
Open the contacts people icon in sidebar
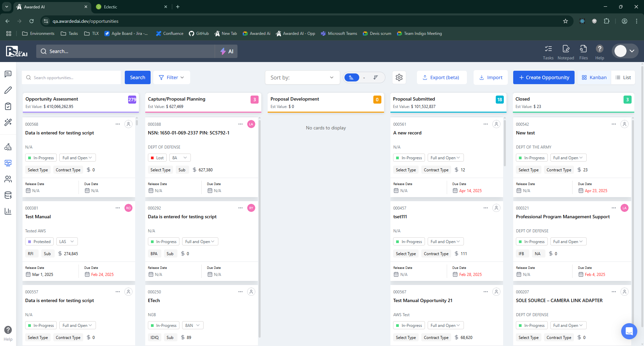click(8, 179)
